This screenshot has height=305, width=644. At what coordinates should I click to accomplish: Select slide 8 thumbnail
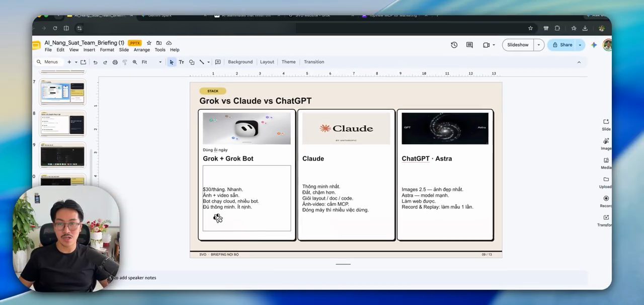coord(62,124)
